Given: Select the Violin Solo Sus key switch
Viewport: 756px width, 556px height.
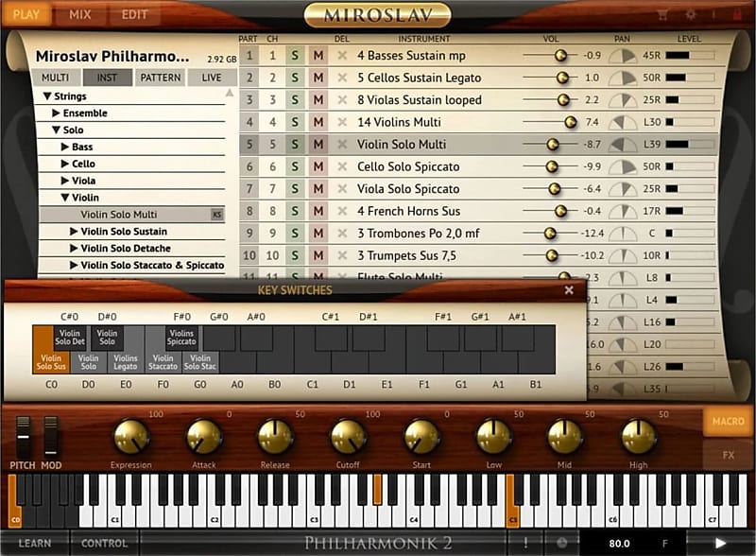Looking at the screenshot, I should [49, 360].
